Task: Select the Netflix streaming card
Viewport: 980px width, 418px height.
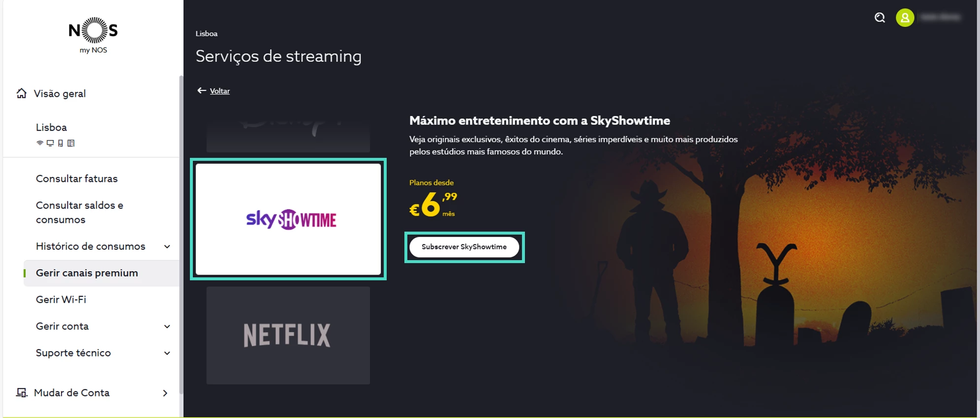Action: point(288,335)
